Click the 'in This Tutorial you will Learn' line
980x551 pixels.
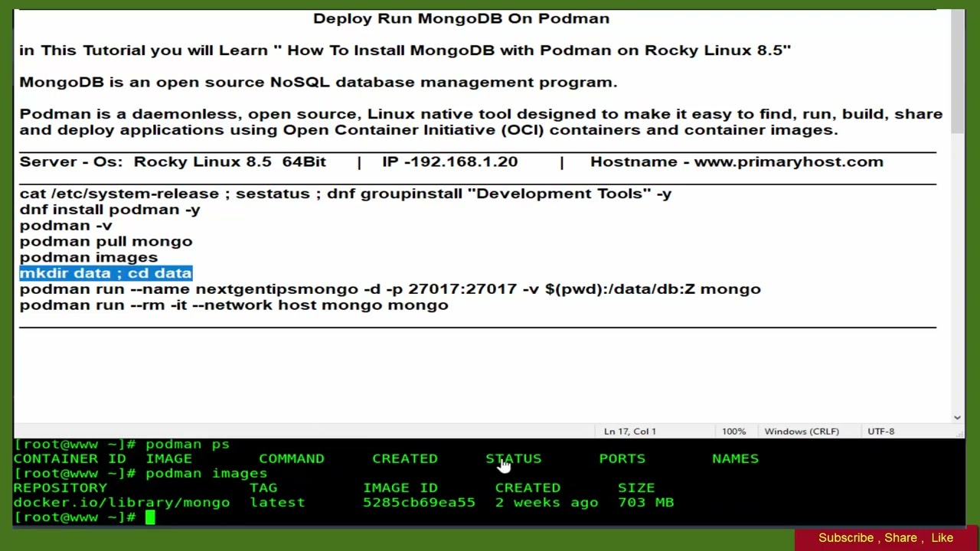[405, 51]
